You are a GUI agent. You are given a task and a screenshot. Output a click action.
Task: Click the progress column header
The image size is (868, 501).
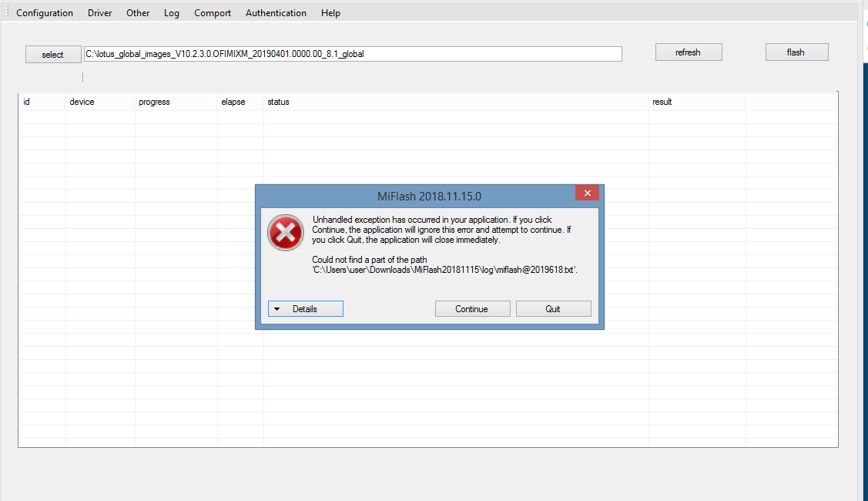tap(176, 102)
